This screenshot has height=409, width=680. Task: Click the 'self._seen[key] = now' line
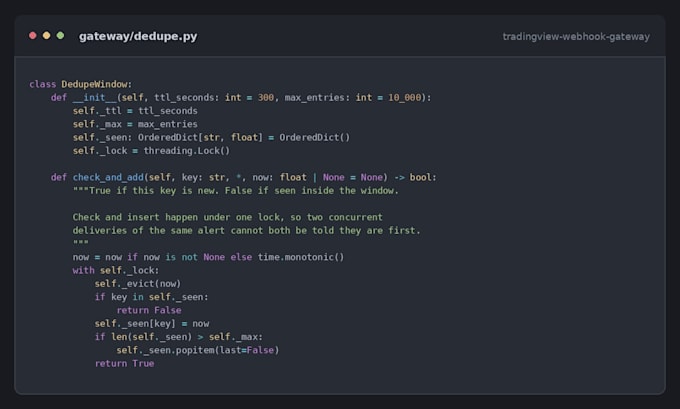[152, 324]
